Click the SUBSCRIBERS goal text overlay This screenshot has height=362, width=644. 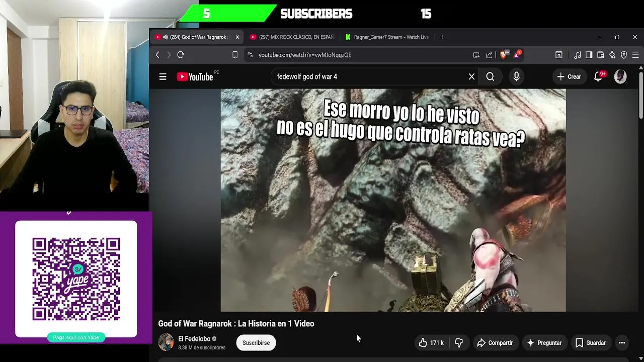[316, 14]
